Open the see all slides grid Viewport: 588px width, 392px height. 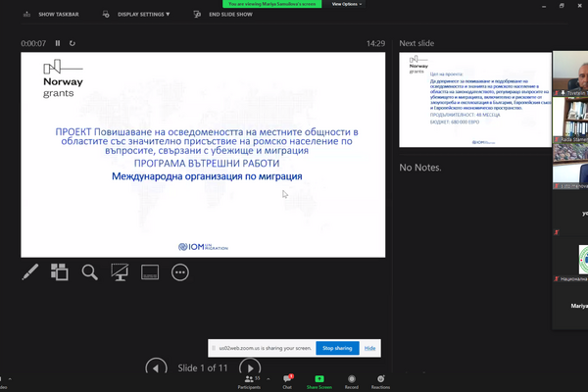(60, 272)
